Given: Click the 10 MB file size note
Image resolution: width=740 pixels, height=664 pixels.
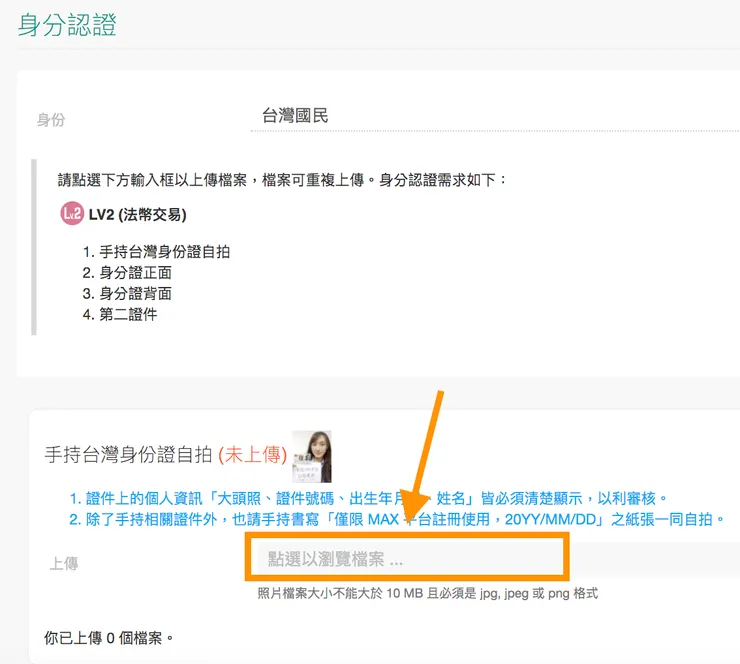Looking at the screenshot, I should [427, 593].
